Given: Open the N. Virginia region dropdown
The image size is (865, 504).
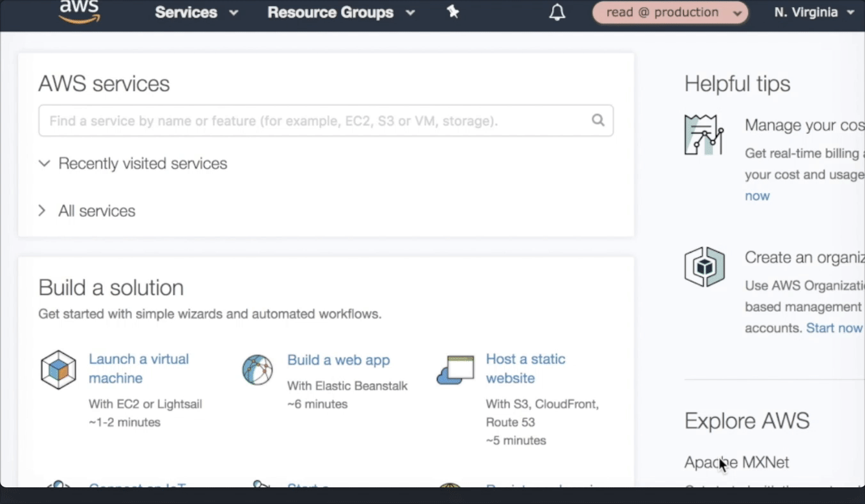Looking at the screenshot, I should (814, 12).
